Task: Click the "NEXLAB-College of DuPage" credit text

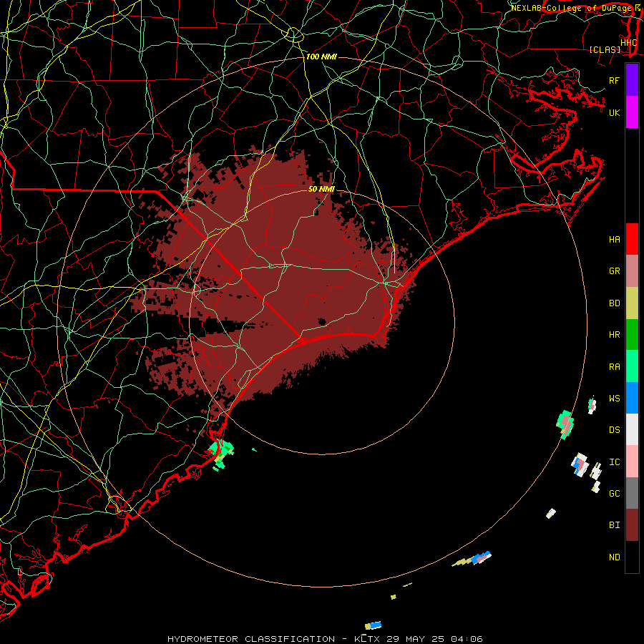Action: [x=572, y=8]
